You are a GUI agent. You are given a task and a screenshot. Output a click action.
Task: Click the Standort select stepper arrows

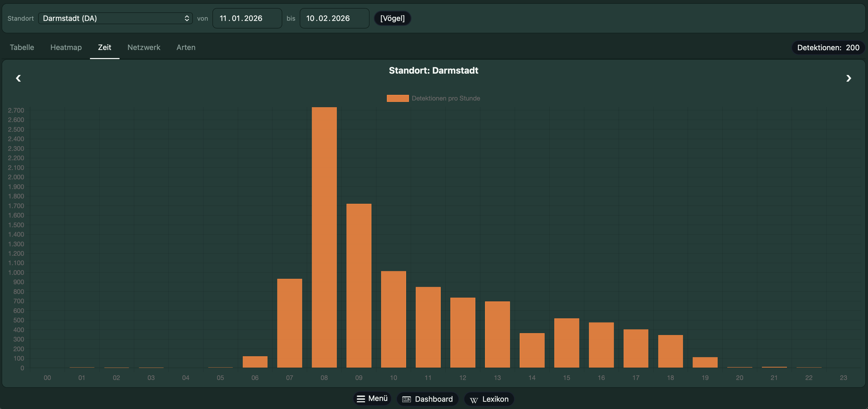(187, 18)
